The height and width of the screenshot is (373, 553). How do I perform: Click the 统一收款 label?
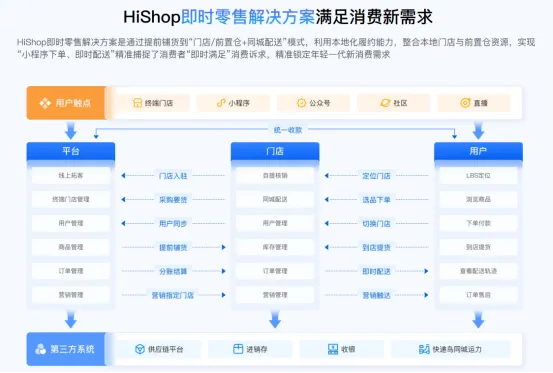[x=288, y=130]
